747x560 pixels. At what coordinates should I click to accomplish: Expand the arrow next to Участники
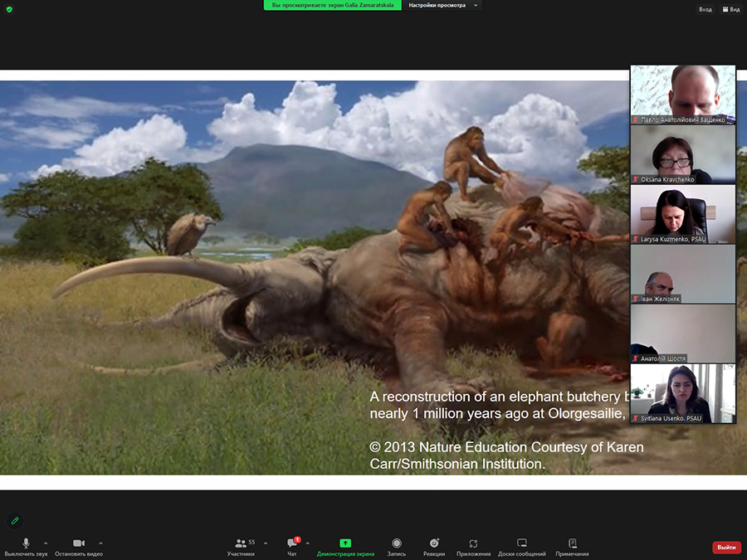266,543
